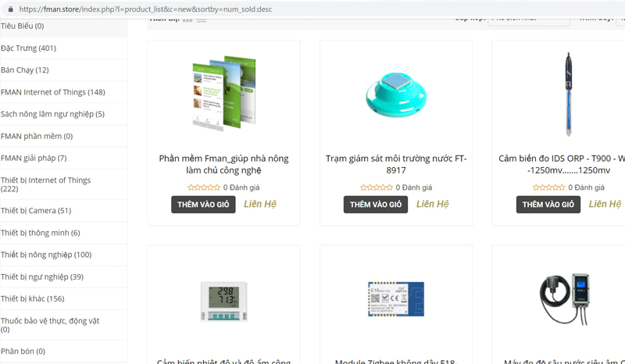The image size is (625, 364).
Task: Open the sort-by dropdown in the toolbar
Action: (x=529, y=21)
